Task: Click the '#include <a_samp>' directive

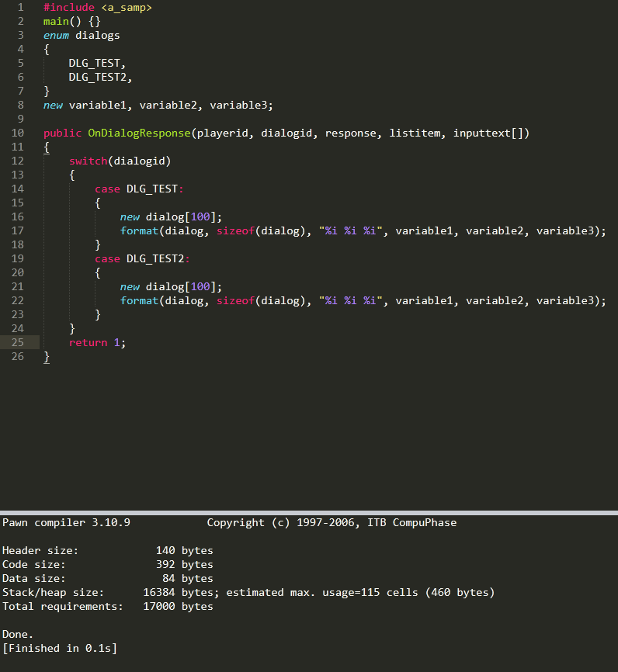Action: (x=97, y=8)
